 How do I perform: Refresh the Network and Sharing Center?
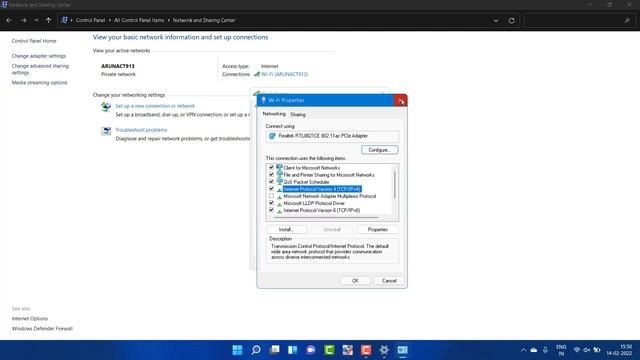tap(511, 20)
